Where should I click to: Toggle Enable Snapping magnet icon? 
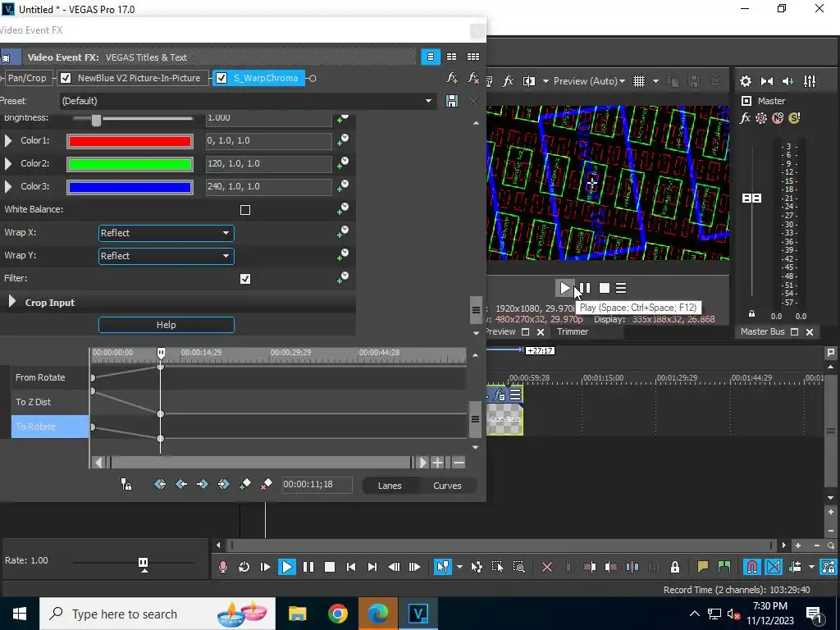click(752, 567)
